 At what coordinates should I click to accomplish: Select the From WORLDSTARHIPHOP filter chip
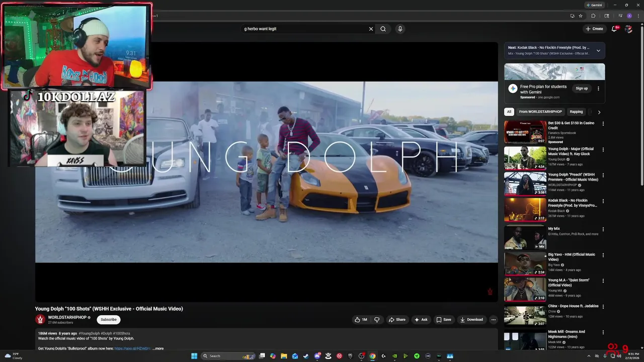point(540,112)
